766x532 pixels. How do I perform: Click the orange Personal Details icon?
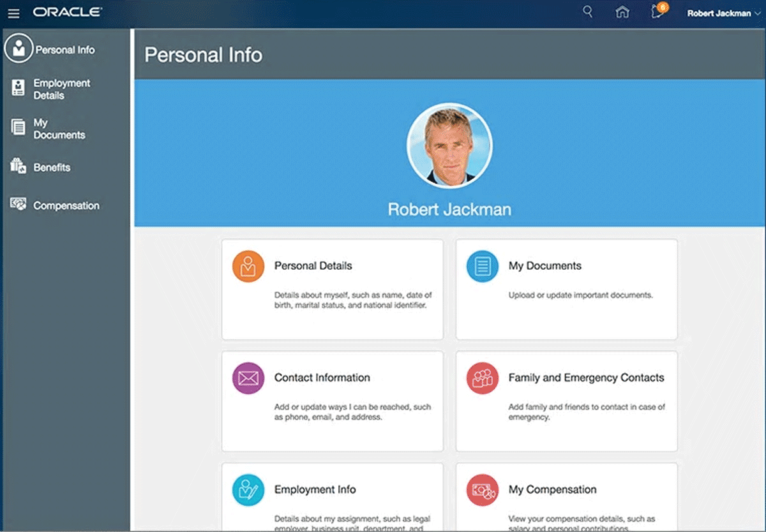(248, 266)
